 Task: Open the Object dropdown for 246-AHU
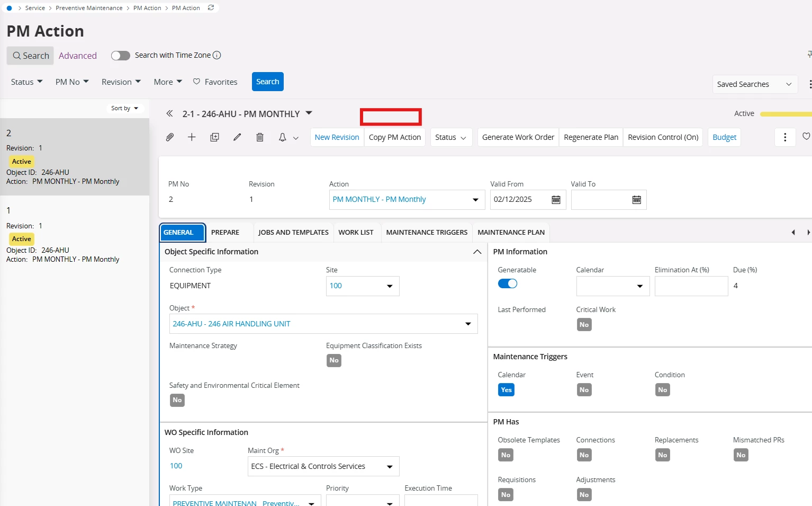(x=468, y=324)
